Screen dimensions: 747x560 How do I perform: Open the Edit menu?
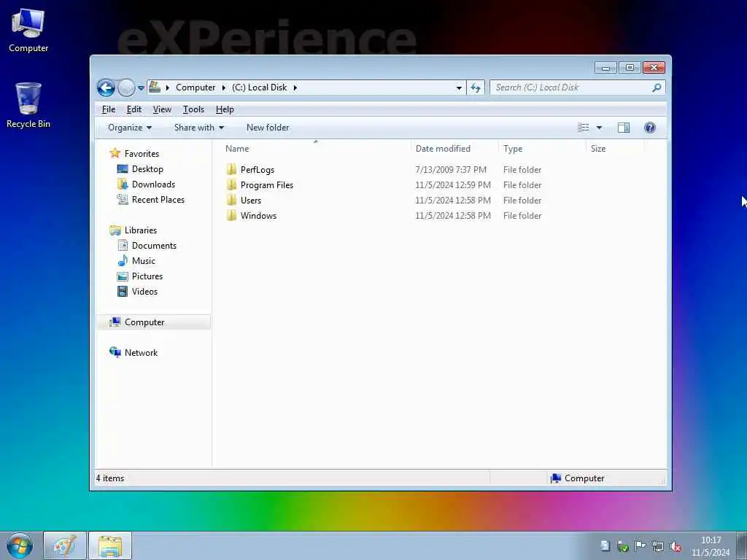(134, 109)
